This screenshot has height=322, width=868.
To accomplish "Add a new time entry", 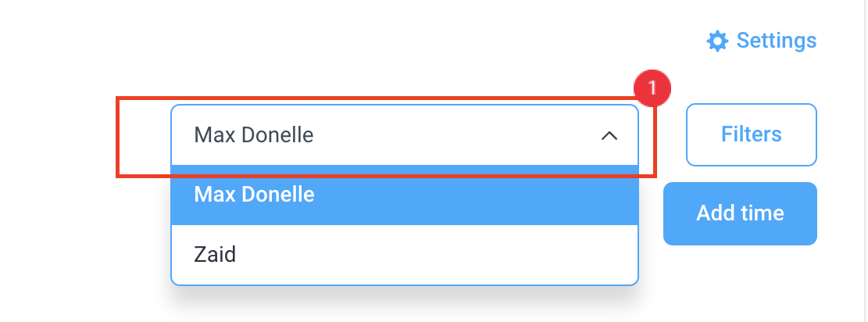I will pyautogui.click(x=740, y=213).
